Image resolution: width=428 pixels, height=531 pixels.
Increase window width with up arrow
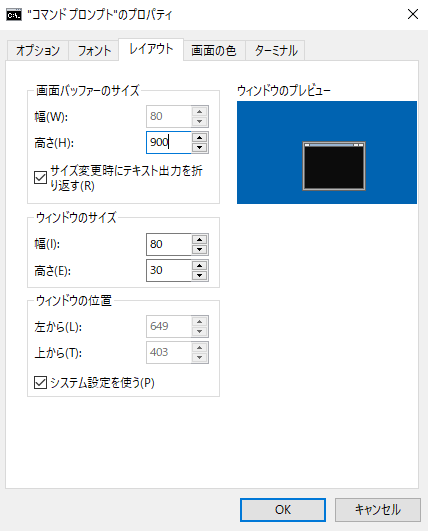[200, 239]
